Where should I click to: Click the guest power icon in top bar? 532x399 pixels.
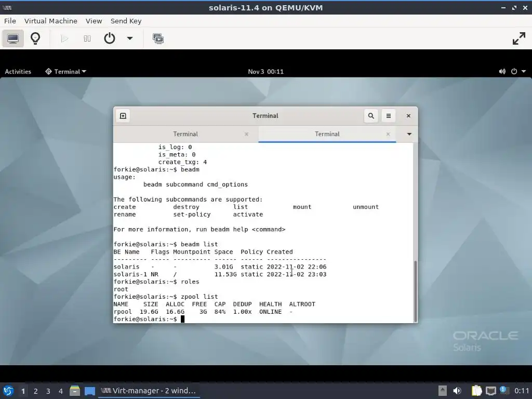[x=514, y=72]
